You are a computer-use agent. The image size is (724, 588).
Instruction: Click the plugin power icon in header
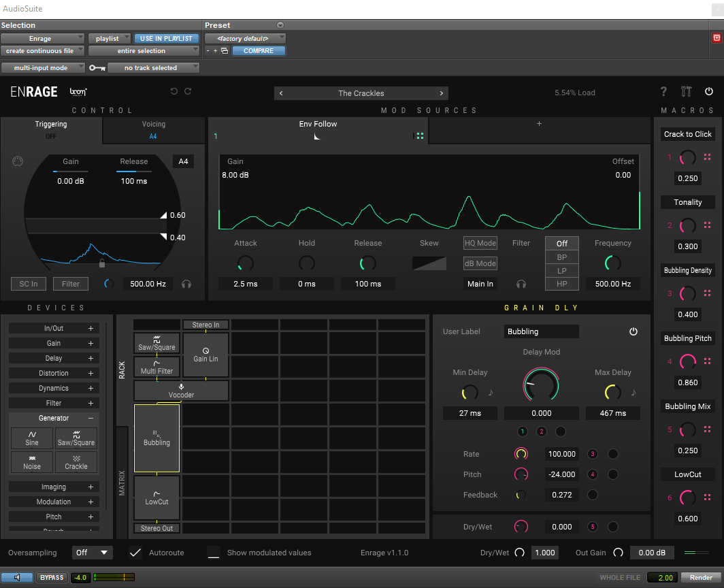(709, 92)
